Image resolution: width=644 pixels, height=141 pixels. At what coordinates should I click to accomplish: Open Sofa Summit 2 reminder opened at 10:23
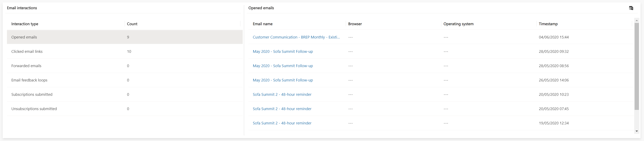(x=282, y=94)
